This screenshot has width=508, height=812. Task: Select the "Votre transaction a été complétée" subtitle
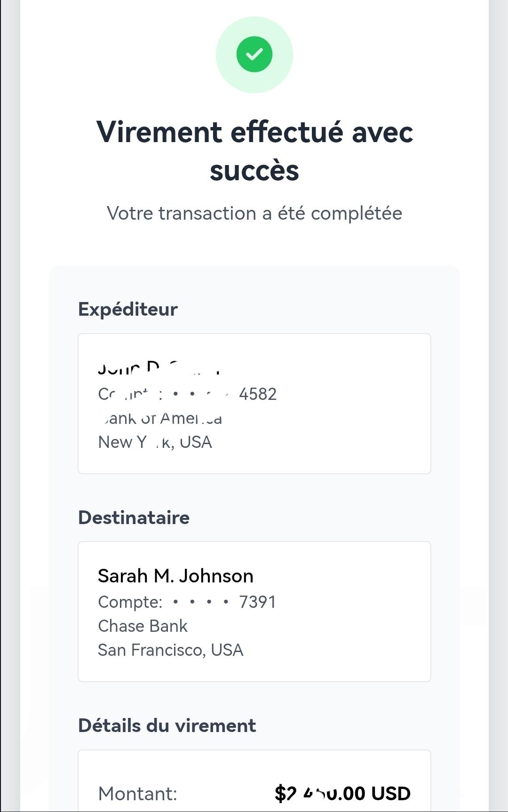point(254,213)
